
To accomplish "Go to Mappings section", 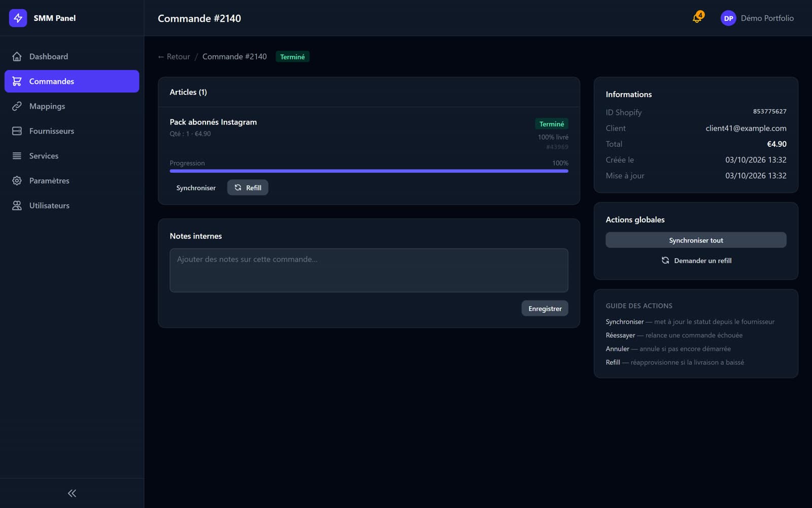I will (72, 106).
